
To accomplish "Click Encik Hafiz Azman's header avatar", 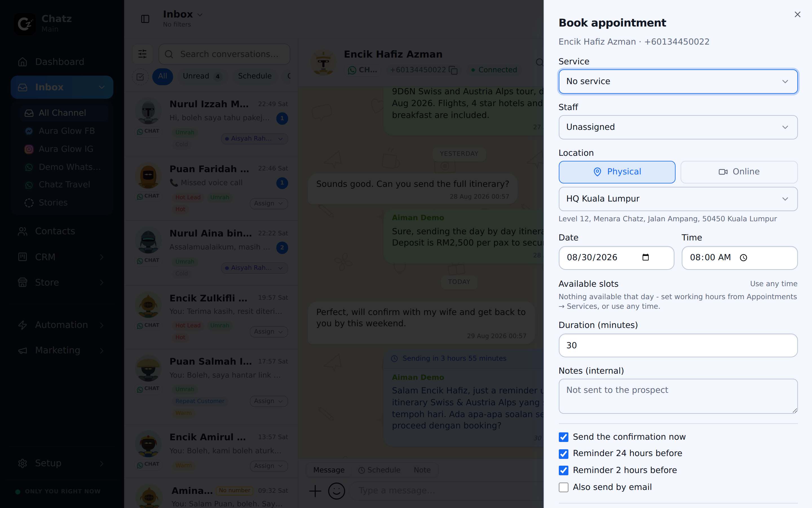I will 323,63.
